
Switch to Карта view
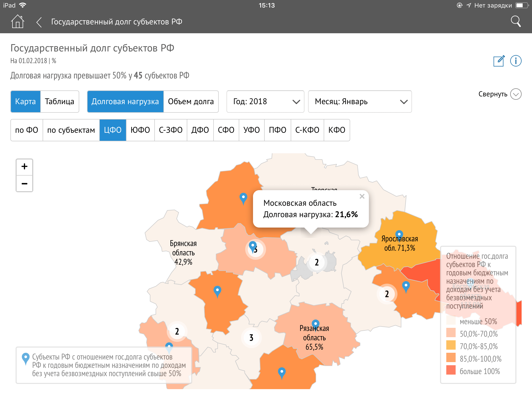tap(25, 102)
